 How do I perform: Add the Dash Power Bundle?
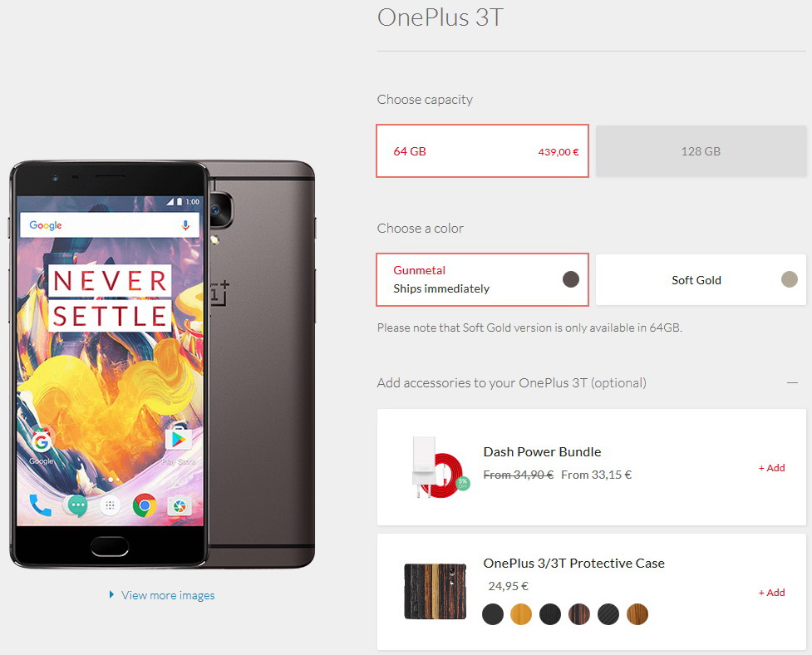(771, 468)
